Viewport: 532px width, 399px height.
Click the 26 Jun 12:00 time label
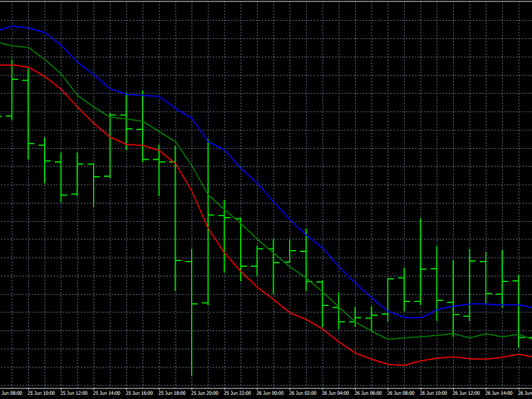point(465,393)
